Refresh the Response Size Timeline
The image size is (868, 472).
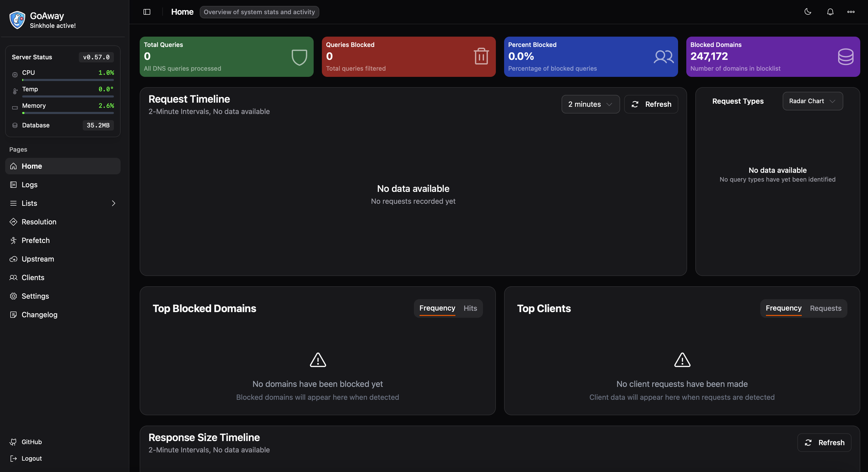(824, 443)
